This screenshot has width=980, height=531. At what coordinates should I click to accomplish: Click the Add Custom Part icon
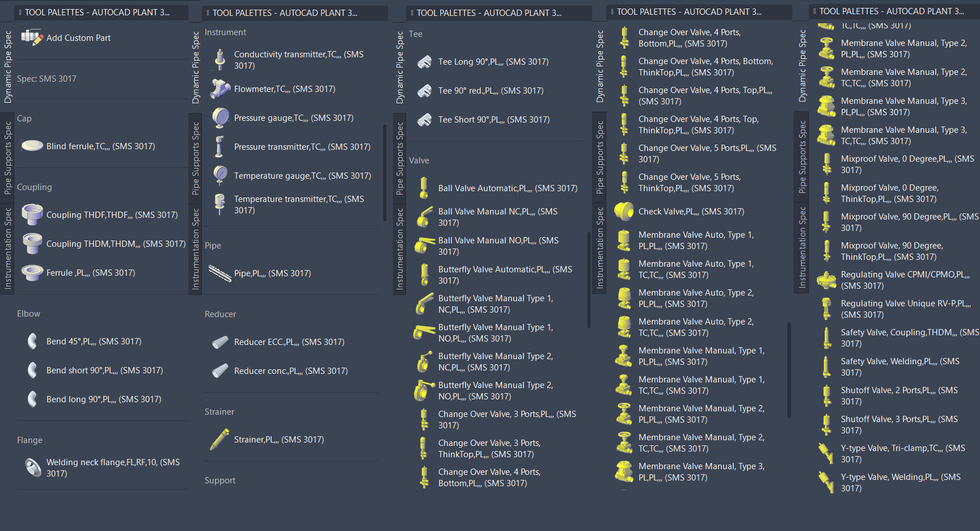point(32,37)
